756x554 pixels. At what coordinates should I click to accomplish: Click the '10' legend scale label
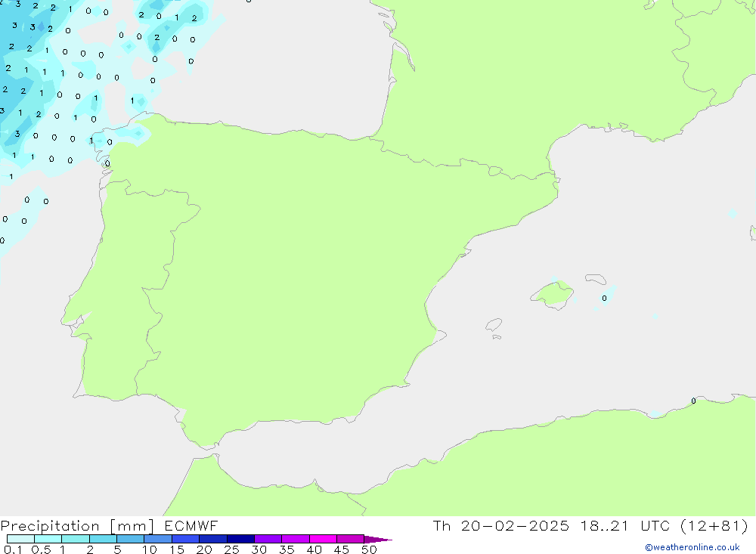point(150,549)
